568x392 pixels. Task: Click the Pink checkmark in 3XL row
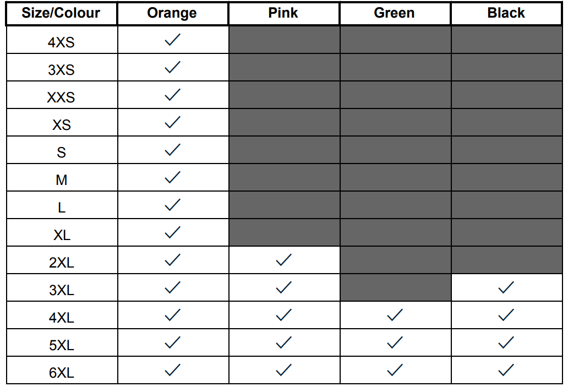[283, 287]
